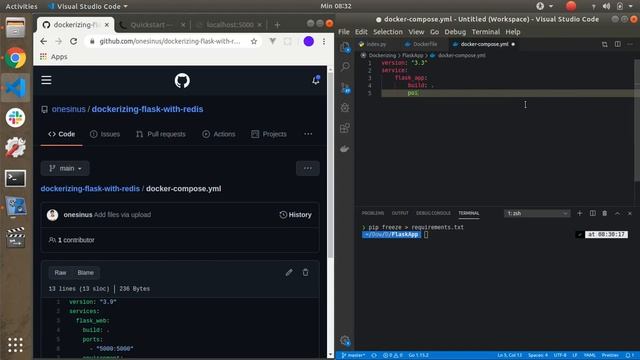Expand more repository tabs ellipsis
Image resolution: width=640 pixels, height=360 pixels.
(x=308, y=134)
